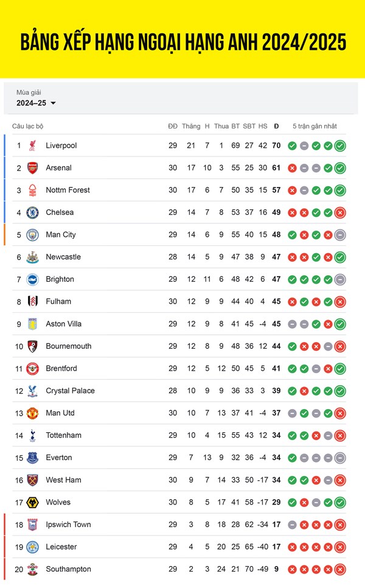Screen dimensions: 365x588
Task: Click the Thắng column header
Action: (191, 126)
